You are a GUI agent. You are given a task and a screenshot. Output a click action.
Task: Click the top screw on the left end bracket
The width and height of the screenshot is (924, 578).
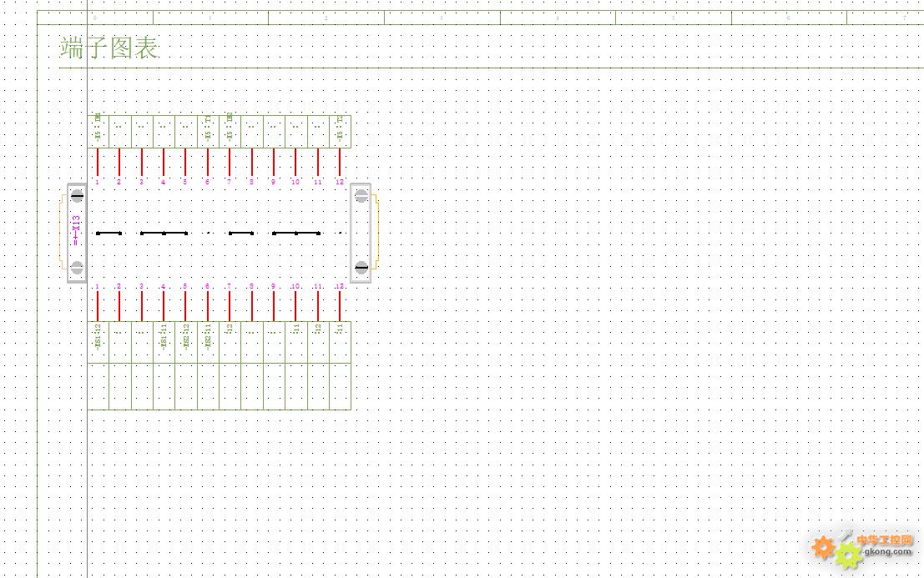[x=77, y=197]
